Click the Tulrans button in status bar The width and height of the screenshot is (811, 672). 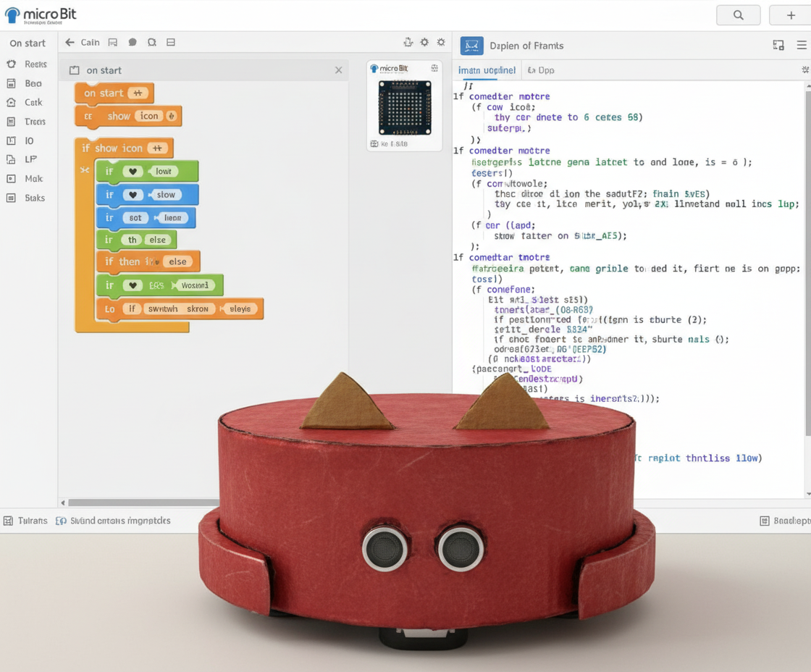[26, 521]
